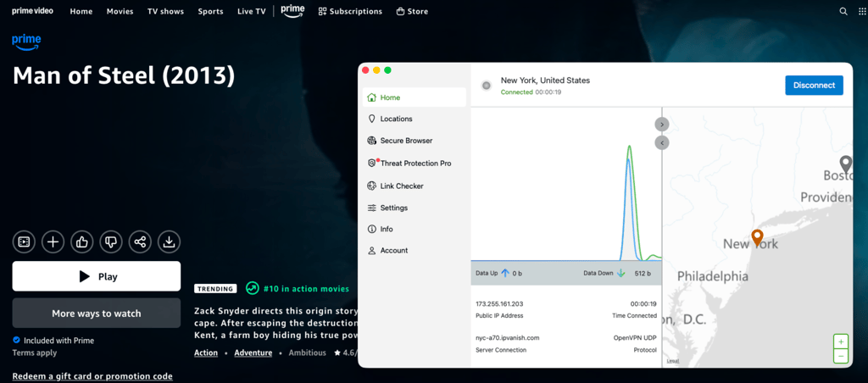Click the connection status circle icon
868x383 pixels.
(x=487, y=86)
